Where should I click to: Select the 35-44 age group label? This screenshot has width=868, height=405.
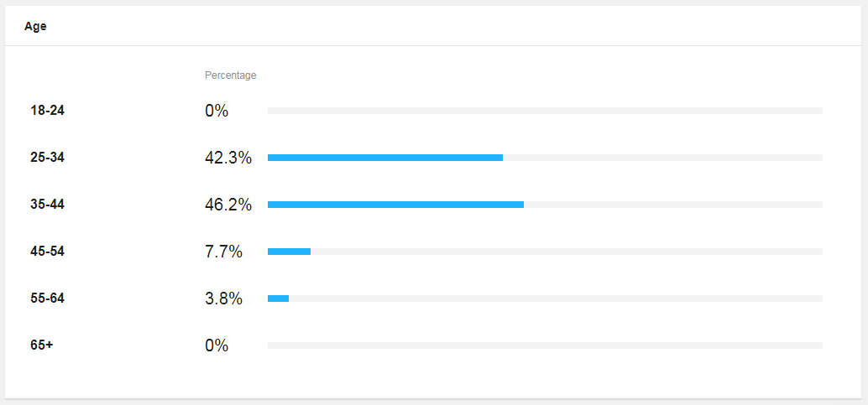48,205
